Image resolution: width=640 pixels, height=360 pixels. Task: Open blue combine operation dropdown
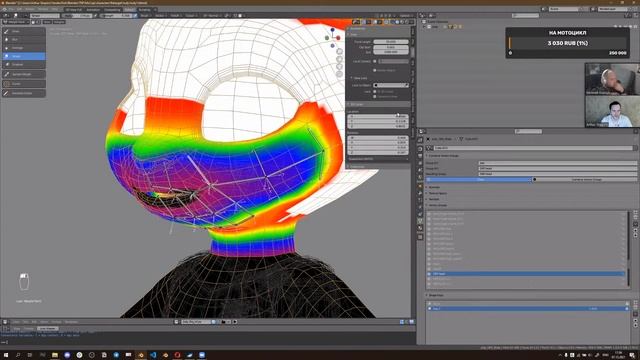[x=479, y=180]
